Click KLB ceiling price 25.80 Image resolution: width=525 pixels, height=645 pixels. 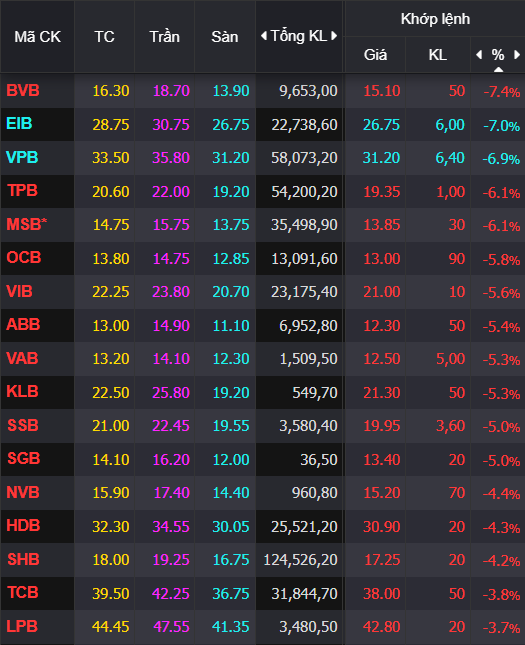pyautogui.click(x=171, y=393)
